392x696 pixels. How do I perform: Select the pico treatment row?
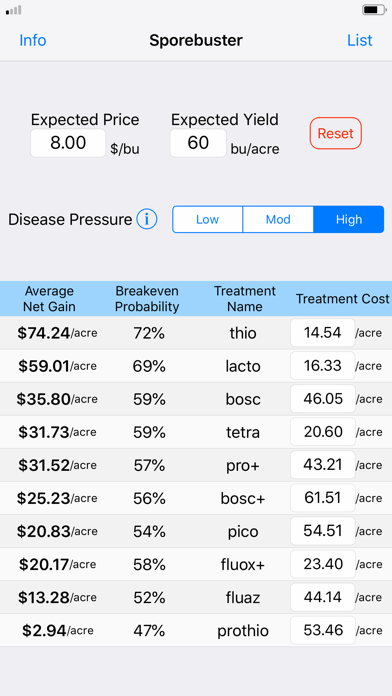[x=196, y=531]
